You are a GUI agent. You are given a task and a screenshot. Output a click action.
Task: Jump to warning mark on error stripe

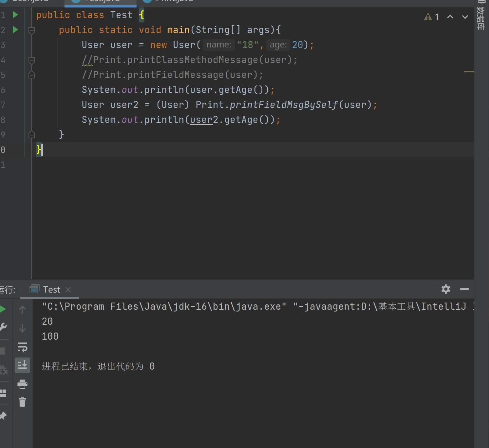point(468,72)
